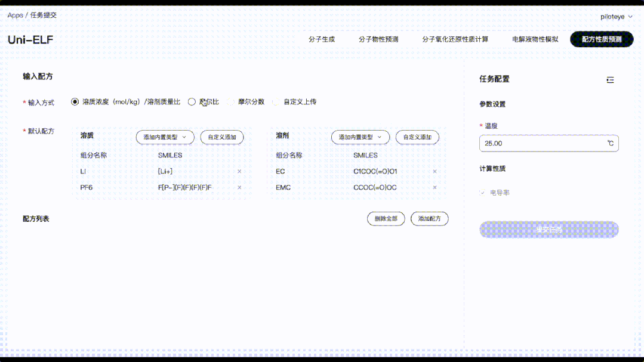The image size is (644, 362).
Task: Open the solute 添加内置类型 dropdown
Action: pyautogui.click(x=165, y=137)
